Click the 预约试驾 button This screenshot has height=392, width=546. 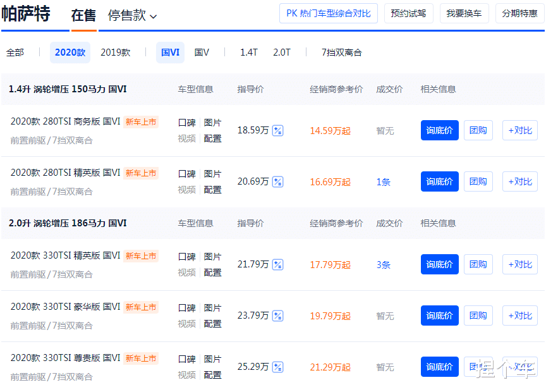(408, 13)
